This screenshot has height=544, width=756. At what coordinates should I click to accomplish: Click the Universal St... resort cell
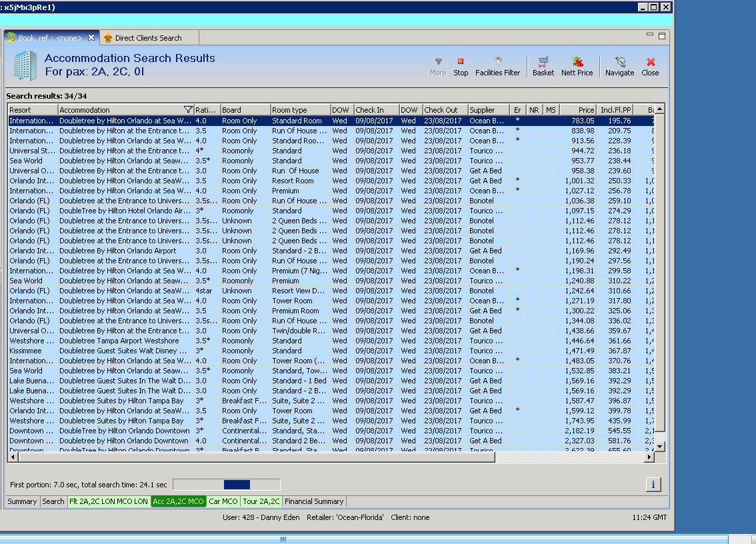[32, 151]
